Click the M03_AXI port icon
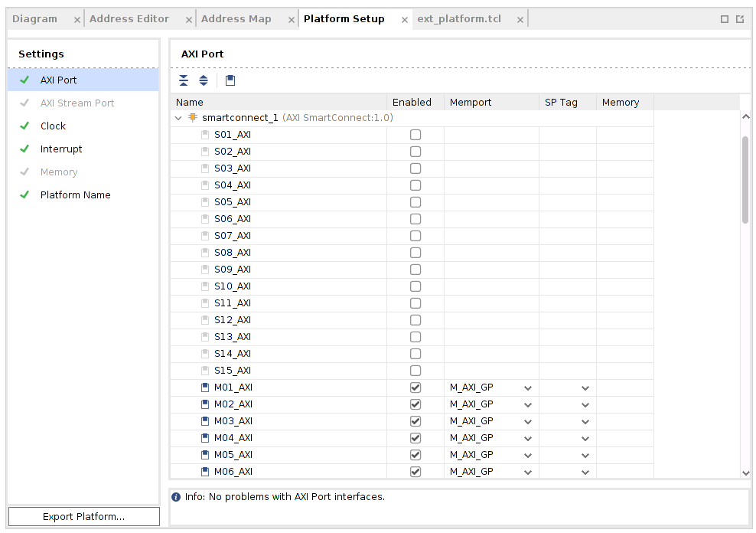 tap(205, 421)
